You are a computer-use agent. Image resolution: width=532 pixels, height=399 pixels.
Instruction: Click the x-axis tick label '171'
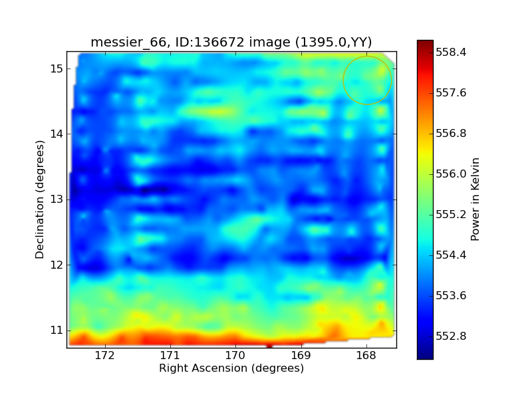tap(170, 356)
